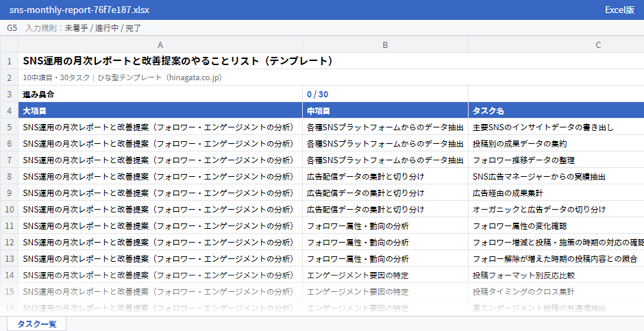The height and width of the screenshot is (331, 644).
Task: Click formula bar text 入力規則：未着手 / 進行中 / 完了
Action: tap(84, 28)
